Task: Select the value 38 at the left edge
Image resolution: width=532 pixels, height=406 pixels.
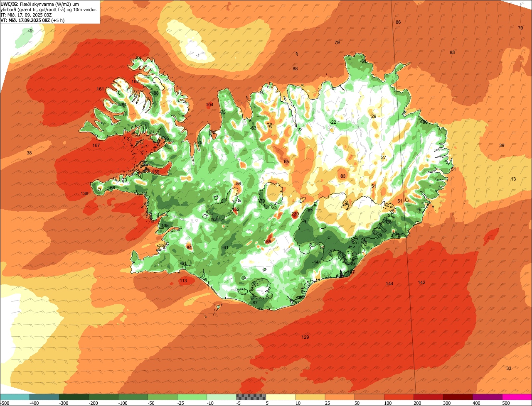Action: [x=29, y=153]
